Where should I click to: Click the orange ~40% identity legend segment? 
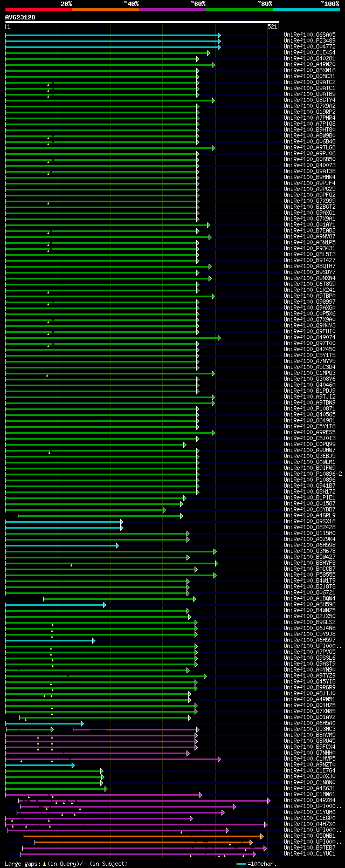tap(106, 10)
